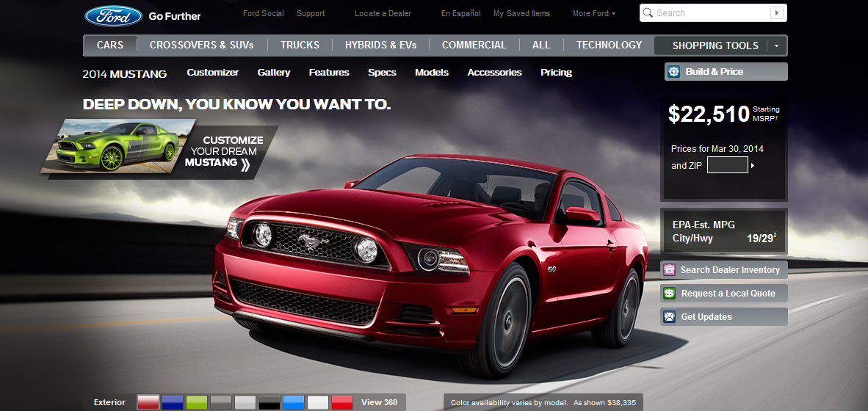Click the Request a Local Quote dollar icon
The image size is (868, 411).
coord(669,294)
